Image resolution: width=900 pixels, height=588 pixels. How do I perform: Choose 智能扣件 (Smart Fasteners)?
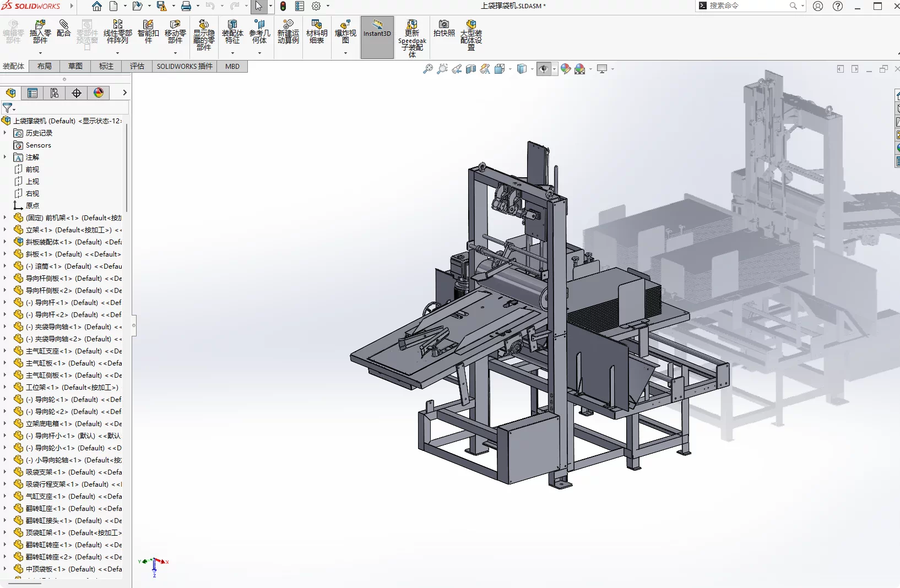[148, 32]
